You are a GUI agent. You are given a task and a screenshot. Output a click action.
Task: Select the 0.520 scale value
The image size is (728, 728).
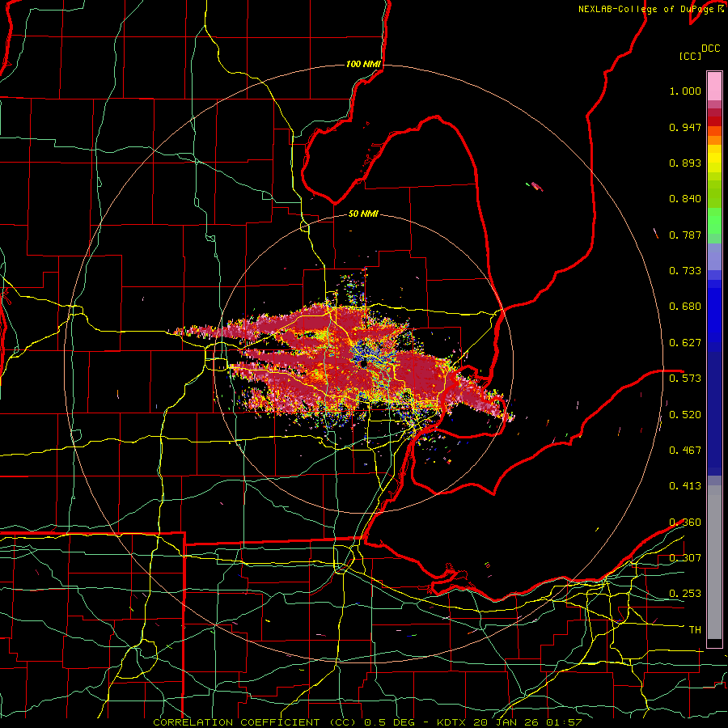(685, 415)
